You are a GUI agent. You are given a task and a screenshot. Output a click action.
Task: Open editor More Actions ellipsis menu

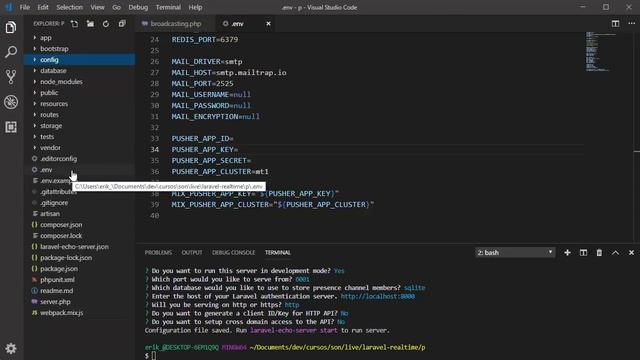tap(631, 24)
